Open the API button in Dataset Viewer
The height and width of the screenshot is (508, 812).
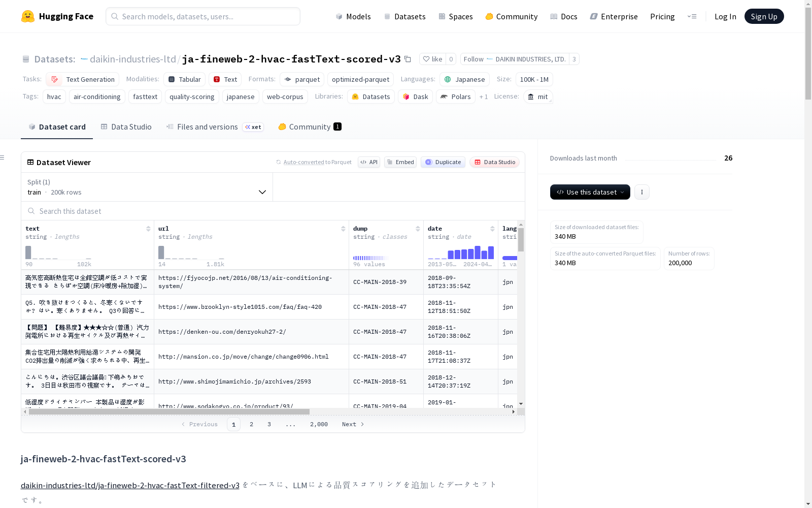click(x=369, y=162)
